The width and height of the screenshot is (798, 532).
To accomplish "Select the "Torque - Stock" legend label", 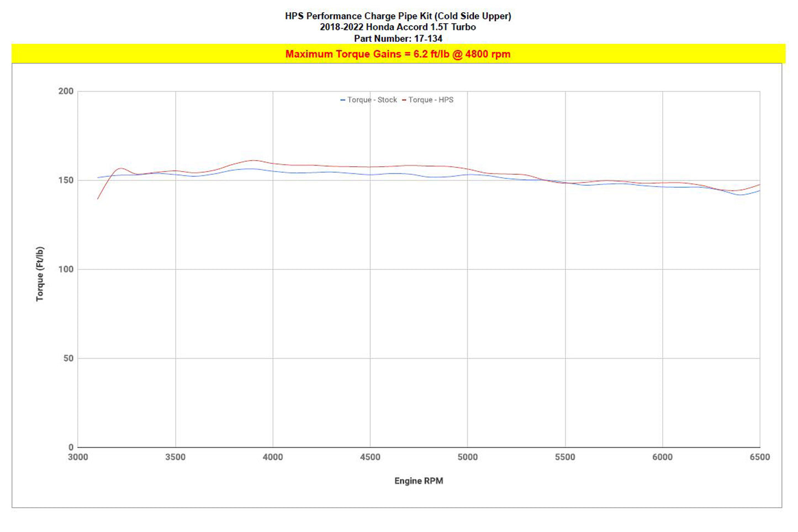I will coord(372,100).
